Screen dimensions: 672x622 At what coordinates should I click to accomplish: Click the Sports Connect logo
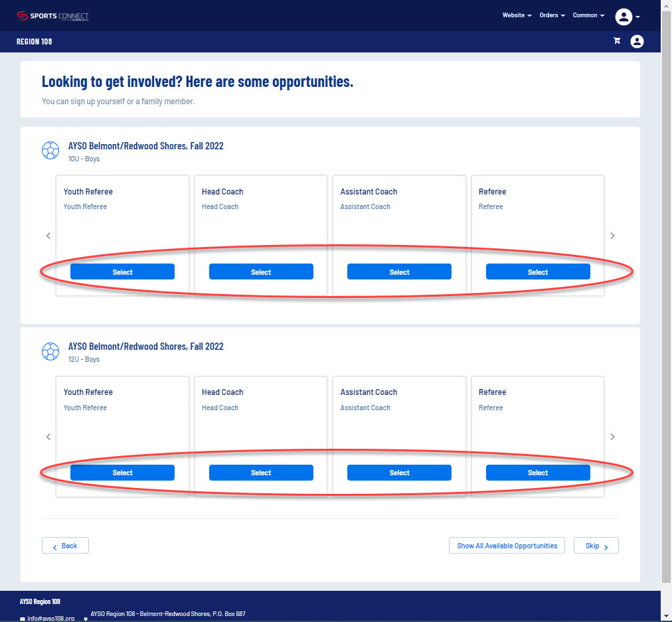click(52, 16)
